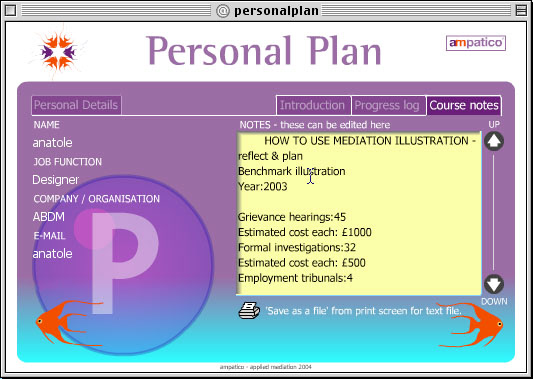Click the window collapse box in the title bar
The width and height of the screenshot is (533, 379).
click(x=521, y=11)
